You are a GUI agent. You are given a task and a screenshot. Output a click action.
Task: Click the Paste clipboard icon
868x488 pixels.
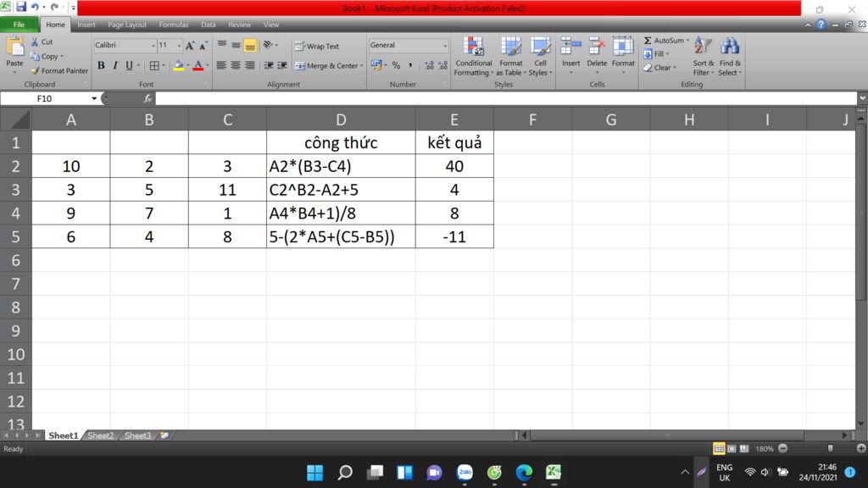click(x=15, y=48)
